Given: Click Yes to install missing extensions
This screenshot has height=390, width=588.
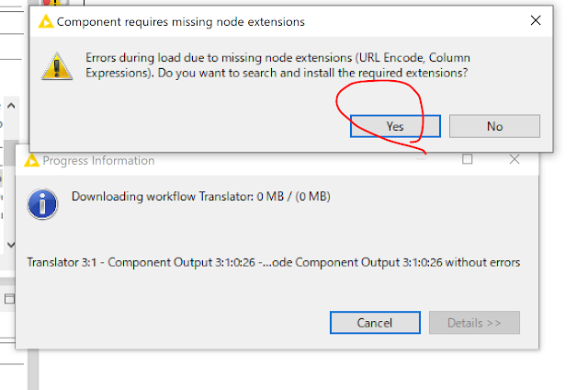Looking at the screenshot, I should (394, 126).
